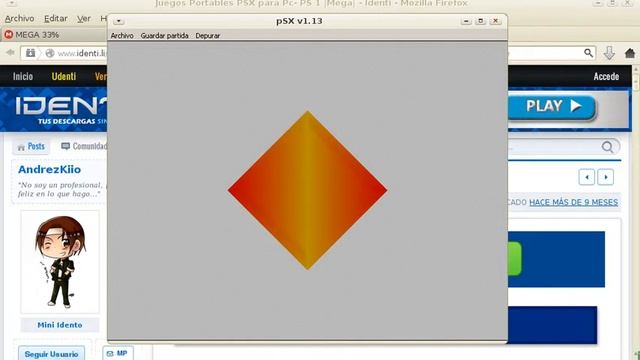This screenshot has height=360, width=640.
Task: Open Firefox Archivo menu
Action: (19, 19)
